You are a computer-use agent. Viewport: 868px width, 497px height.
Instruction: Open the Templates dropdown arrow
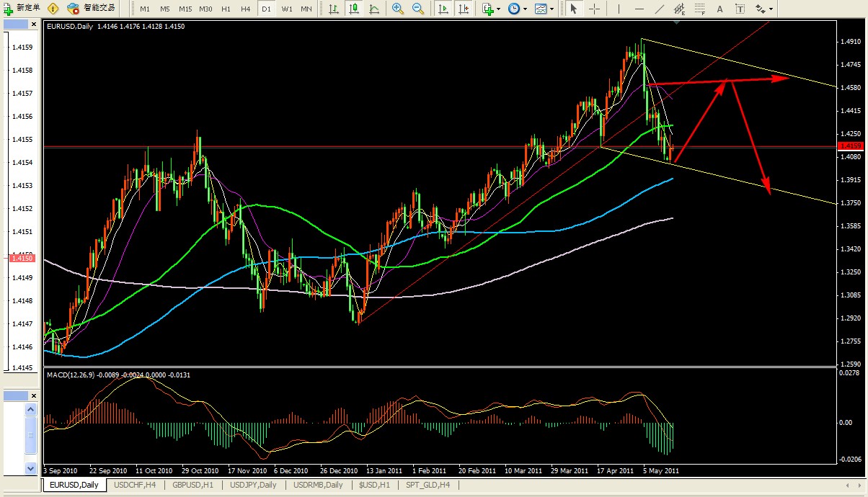click(x=552, y=9)
